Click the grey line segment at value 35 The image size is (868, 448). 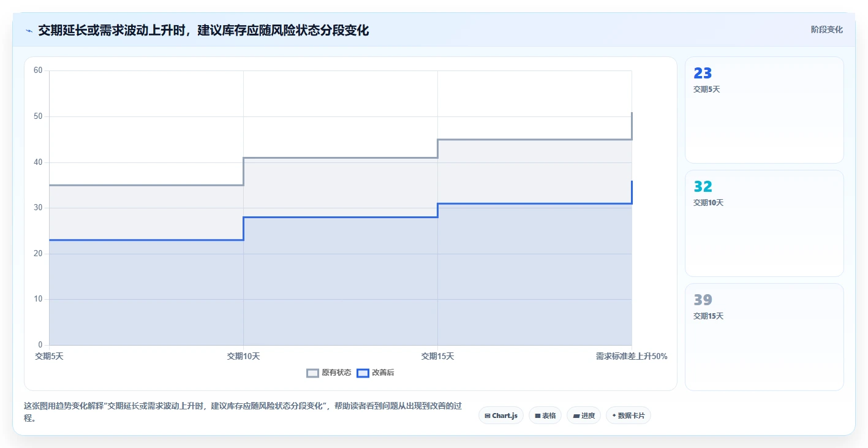(x=146, y=185)
